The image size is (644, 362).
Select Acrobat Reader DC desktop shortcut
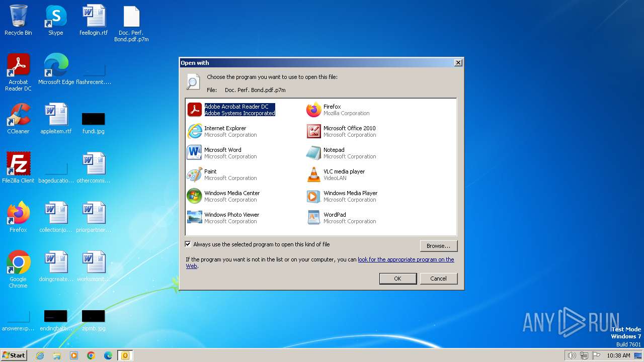pyautogui.click(x=18, y=72)
